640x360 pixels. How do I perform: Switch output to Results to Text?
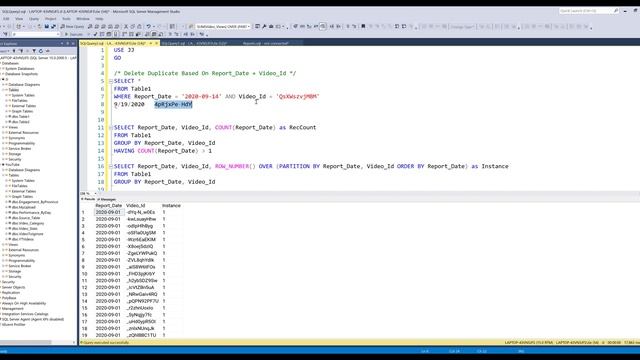(x=147, y=34)
